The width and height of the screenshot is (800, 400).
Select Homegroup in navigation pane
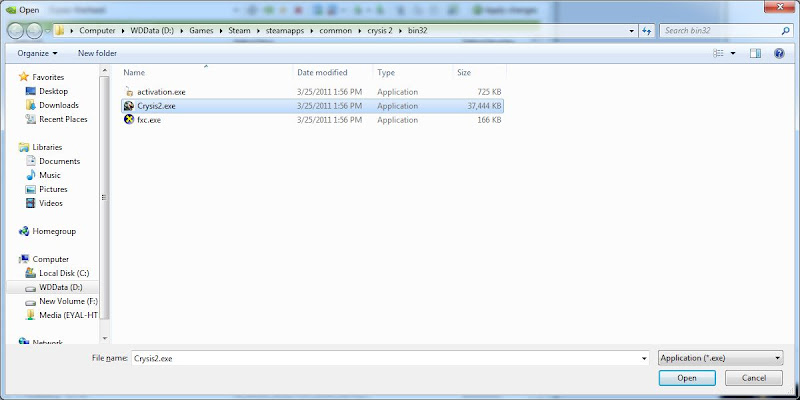54,231
